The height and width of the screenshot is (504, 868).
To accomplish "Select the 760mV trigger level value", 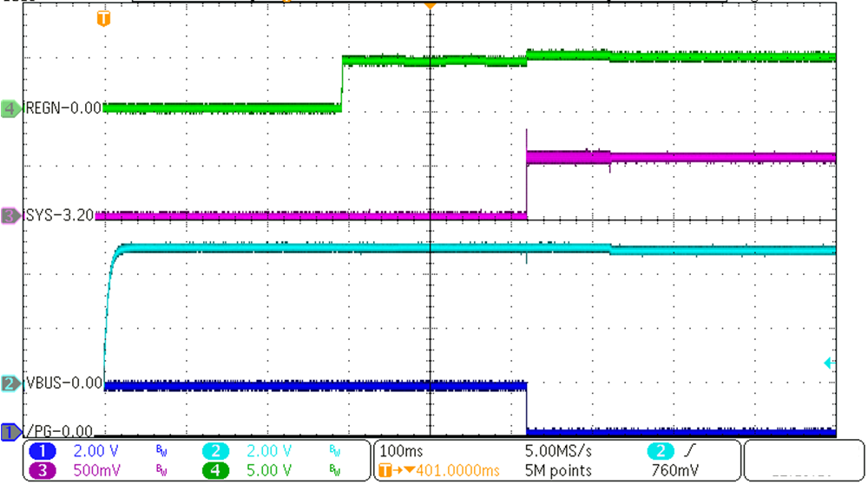I will coord(676,470).
